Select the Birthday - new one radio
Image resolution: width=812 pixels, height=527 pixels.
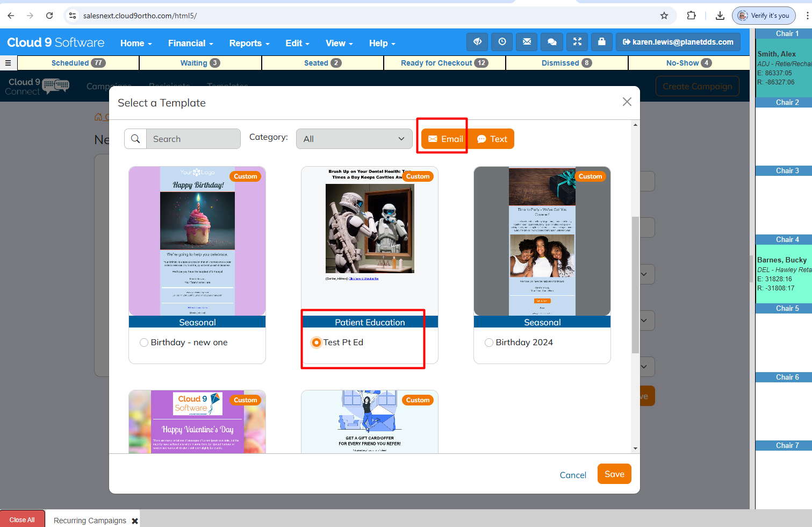coord(144,343)
